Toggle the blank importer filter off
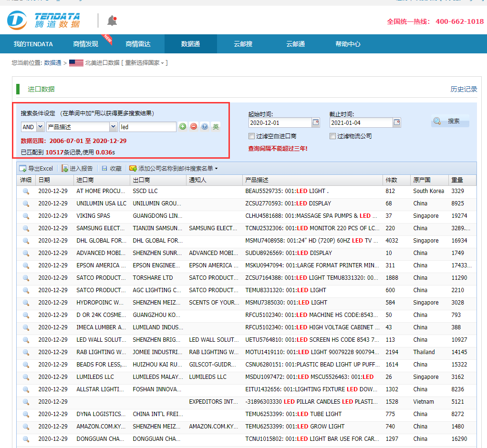The image size is (487, 448). (251, 136)
